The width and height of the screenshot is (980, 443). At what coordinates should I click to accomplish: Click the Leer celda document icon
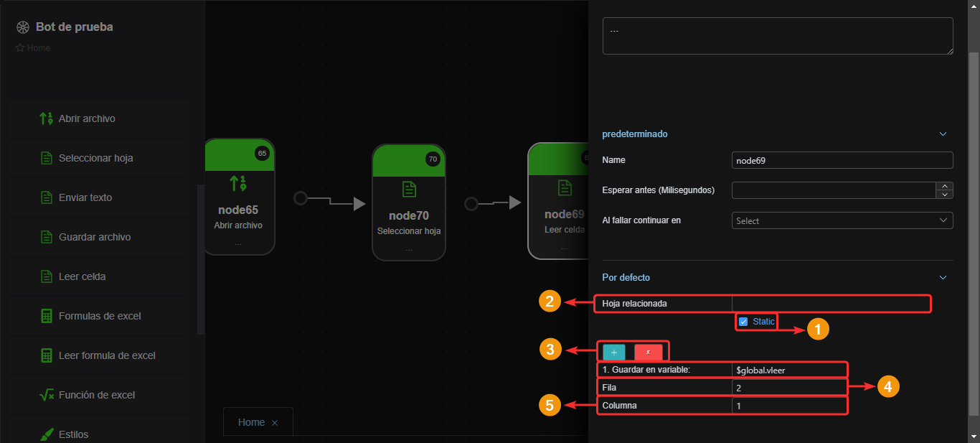tap(47, 276)
